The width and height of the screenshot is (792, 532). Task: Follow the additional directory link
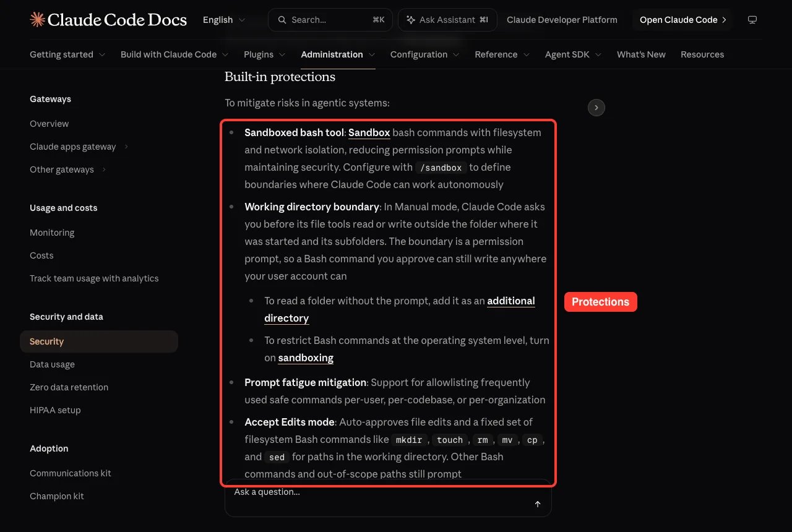tap(400, 309)
